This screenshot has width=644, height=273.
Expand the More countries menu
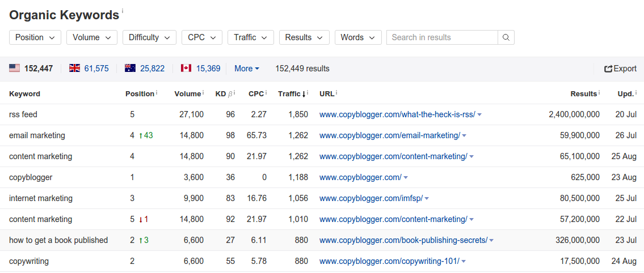(247, 69)
